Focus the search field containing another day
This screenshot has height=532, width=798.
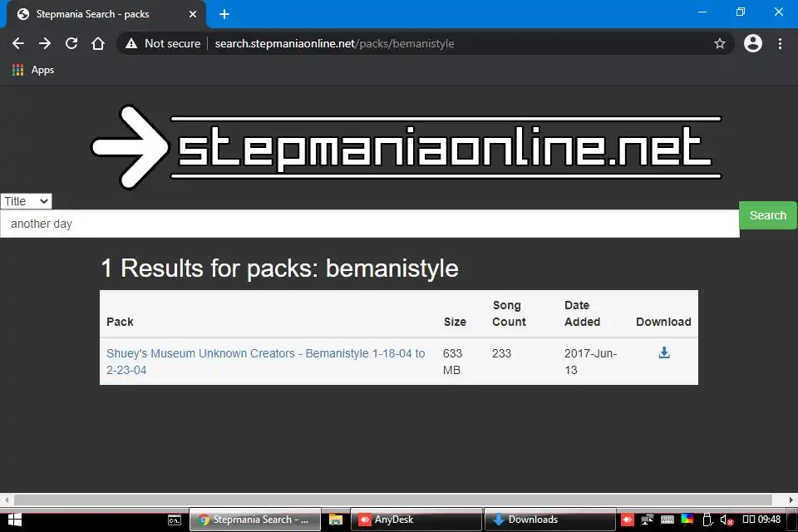(369, 224)
